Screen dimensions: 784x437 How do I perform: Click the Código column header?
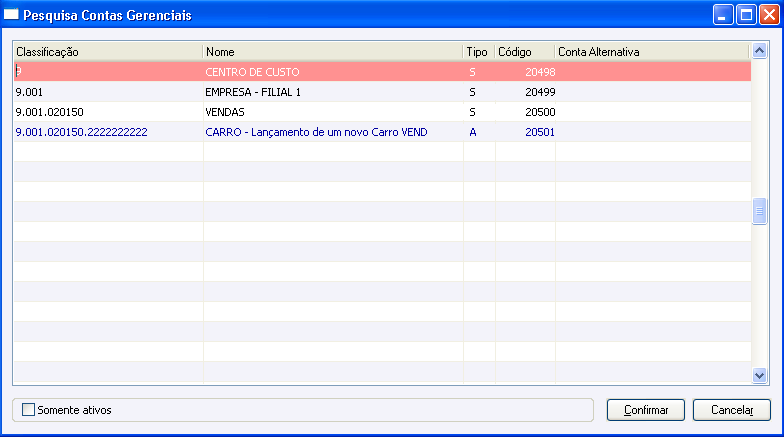coord(524,52)
